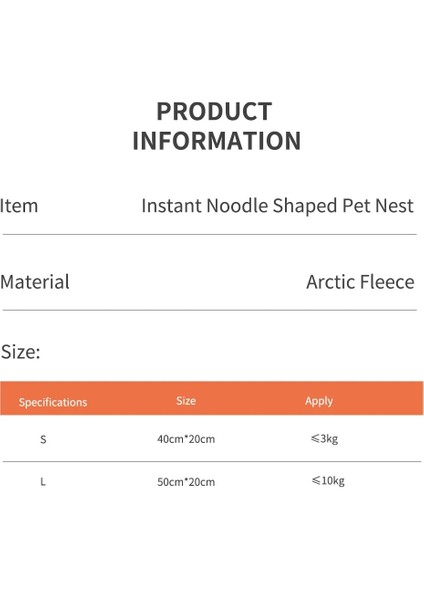Click Instant Noodle Shaped Pet Nest text
Image resolution: width=424 pixels, height=600 pixels.
(277, 206)
